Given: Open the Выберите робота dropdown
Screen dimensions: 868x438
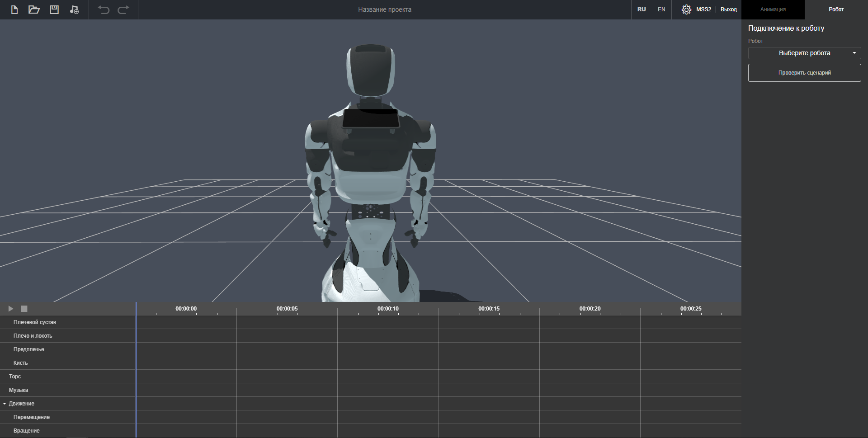Looking at the screenshot, I should click(804, 53).
